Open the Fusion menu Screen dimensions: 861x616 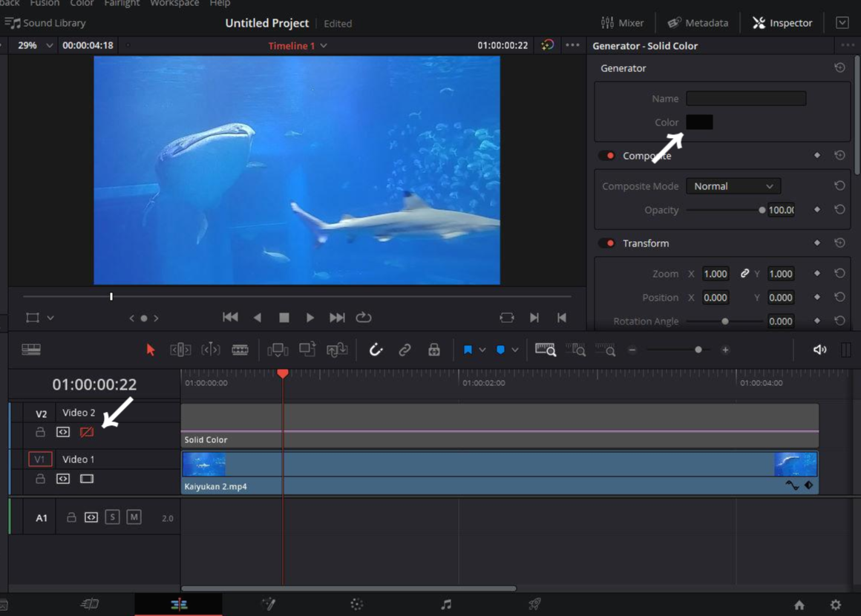coord(45,3)
